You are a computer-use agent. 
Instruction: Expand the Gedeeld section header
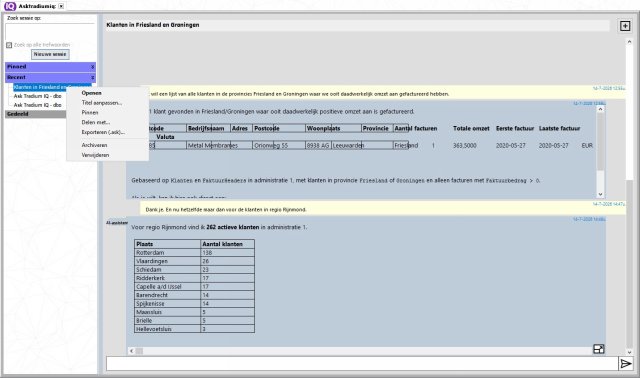36,114
